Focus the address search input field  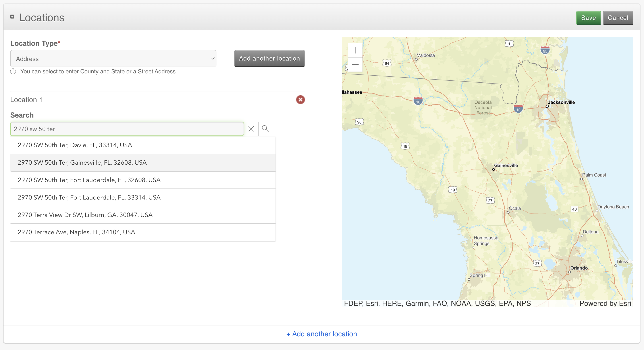point(127,129)
